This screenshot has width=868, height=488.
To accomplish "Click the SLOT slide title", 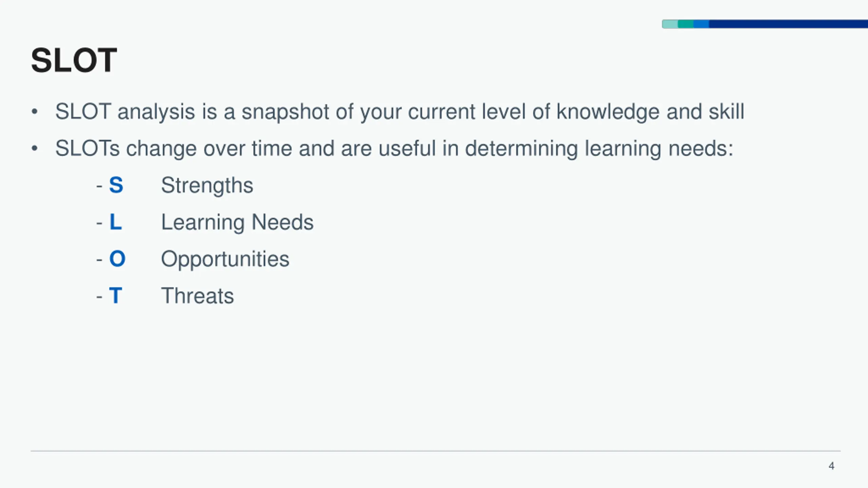I will (x=74, y=60).
